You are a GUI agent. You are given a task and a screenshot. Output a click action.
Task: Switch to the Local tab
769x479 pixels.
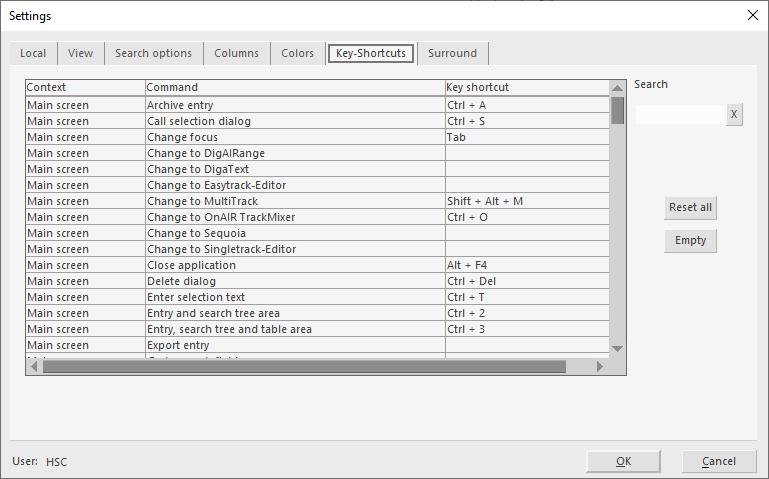33,53
